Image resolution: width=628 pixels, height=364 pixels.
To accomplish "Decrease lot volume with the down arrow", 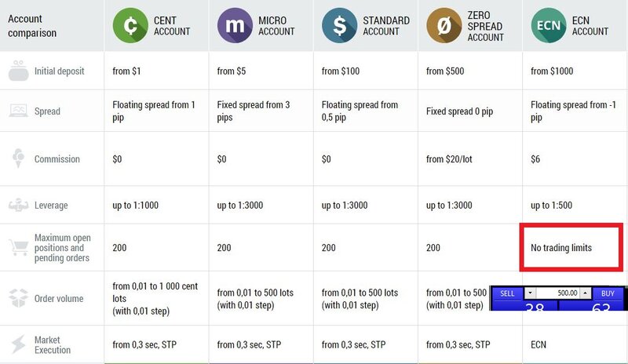I will point(529,293).
